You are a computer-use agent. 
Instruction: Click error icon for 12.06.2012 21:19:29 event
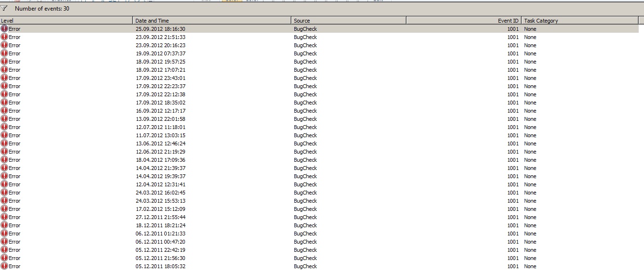coord(4,152)
